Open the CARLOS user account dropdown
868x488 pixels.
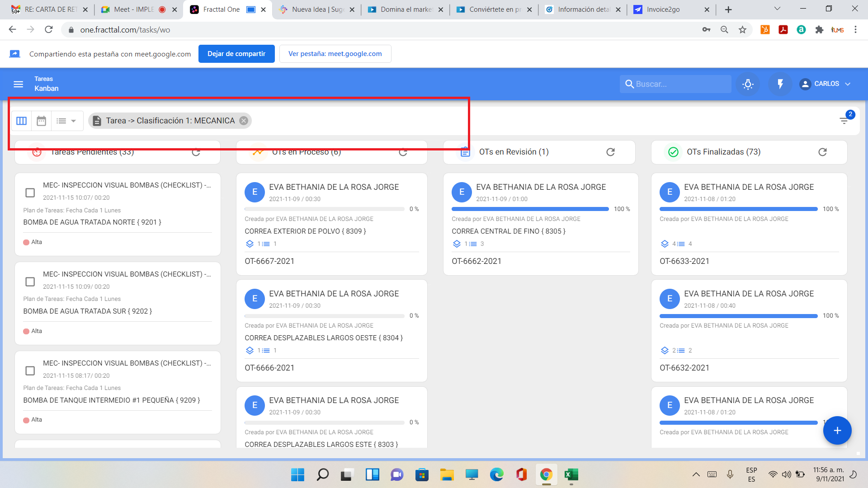[825, 84]
